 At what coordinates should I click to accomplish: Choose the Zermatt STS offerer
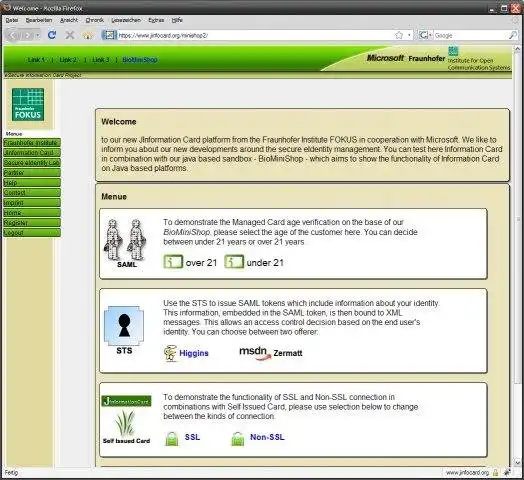coord(288,353)
